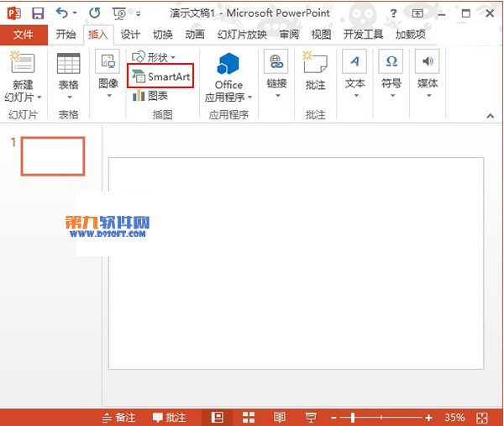The image size is (504, 426).
Task: Click the PowerPoint application icon in title bar
Action: 13,13
